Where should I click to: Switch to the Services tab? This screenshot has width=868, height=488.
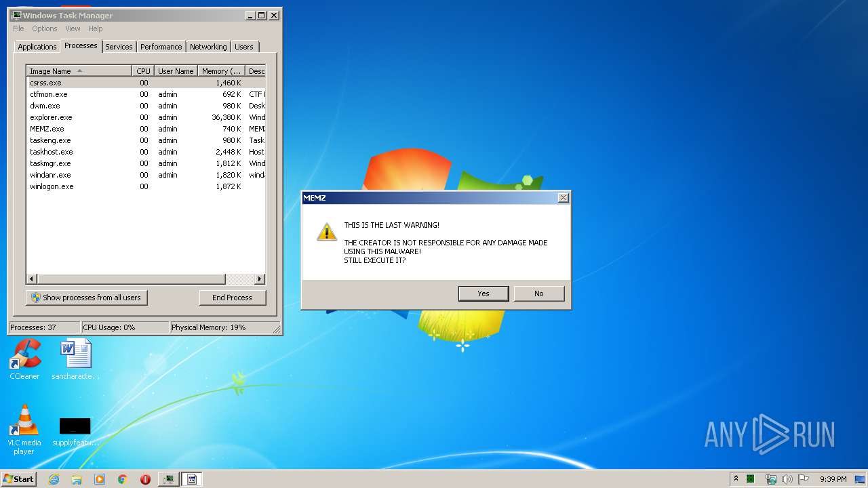119,47
